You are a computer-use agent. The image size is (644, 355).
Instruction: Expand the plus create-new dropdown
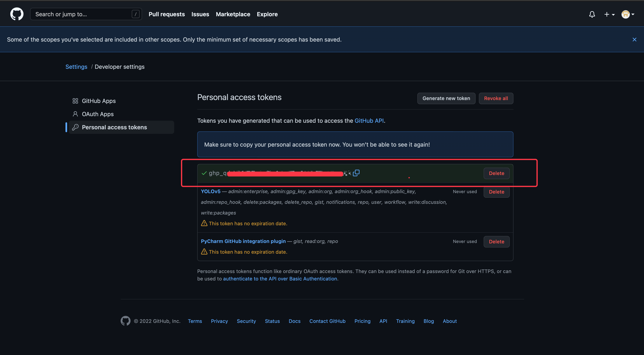(x=609, y=14)
